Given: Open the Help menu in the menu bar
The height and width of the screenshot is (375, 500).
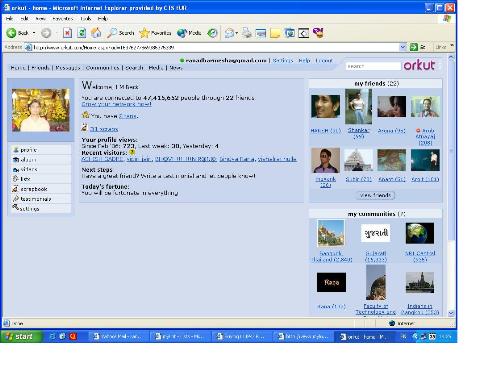Looking at the screenshot, I should (x=102, y=19).
